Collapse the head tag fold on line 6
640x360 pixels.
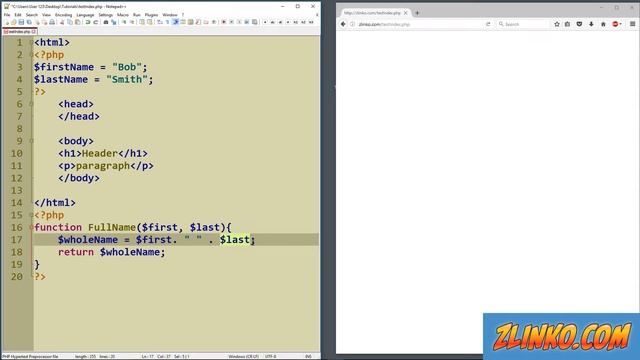click(x=31, y=104)
